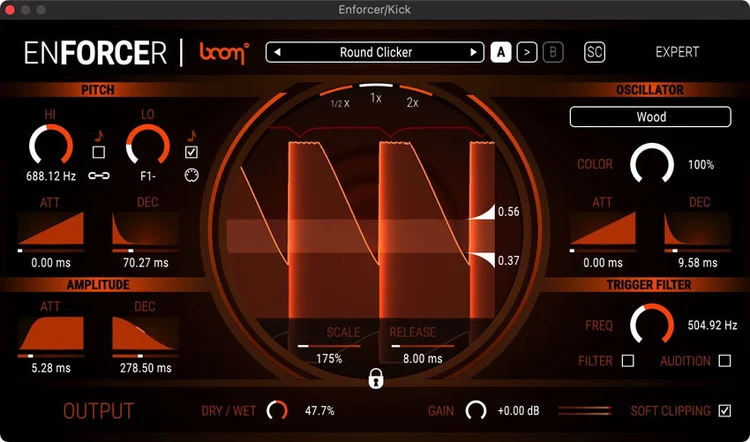The width and height of the screenshot is (750, 442).
Task: Click the +0.00 dB gain value
Action: click(518, 411)
